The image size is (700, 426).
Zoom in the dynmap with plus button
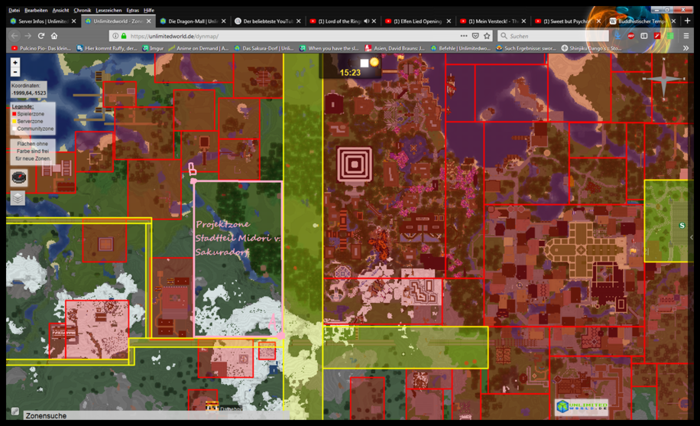point(15,63)
